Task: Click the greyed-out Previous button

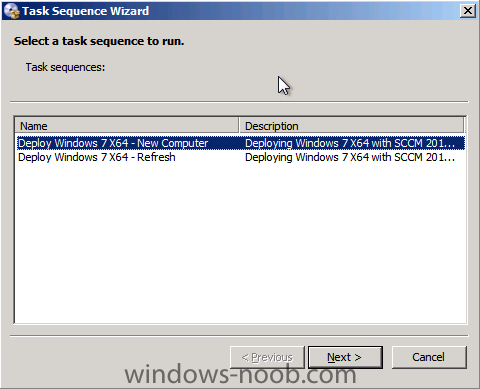Action: pos(267,357)
